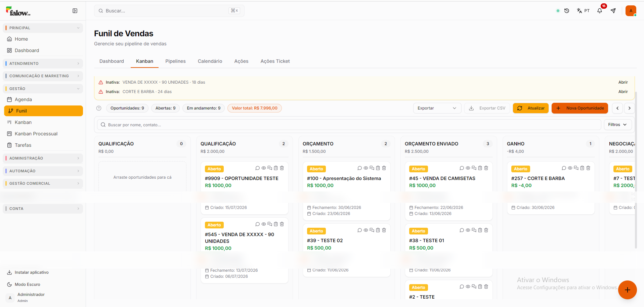The height and width of the screenshot is (307, 644).
Task: Delete the #545 VENDA DE XXXXX card
Action: pos(282,224)
